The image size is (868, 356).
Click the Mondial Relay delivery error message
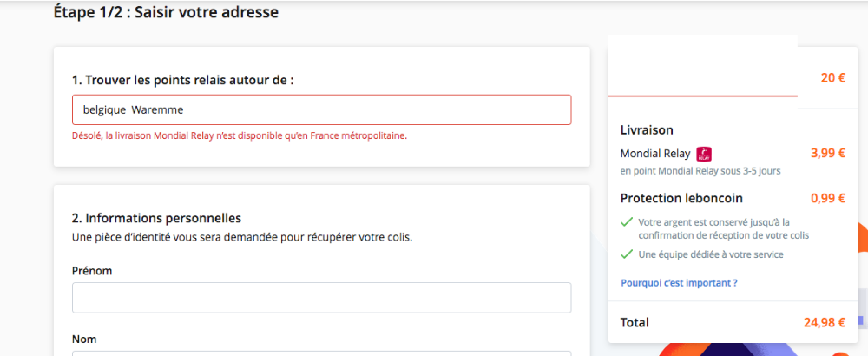coord(240,135)
